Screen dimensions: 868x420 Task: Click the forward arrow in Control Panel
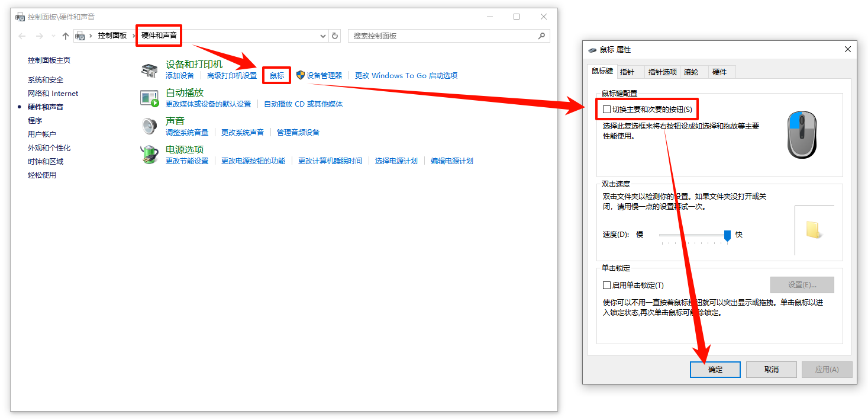coord(40,36)
